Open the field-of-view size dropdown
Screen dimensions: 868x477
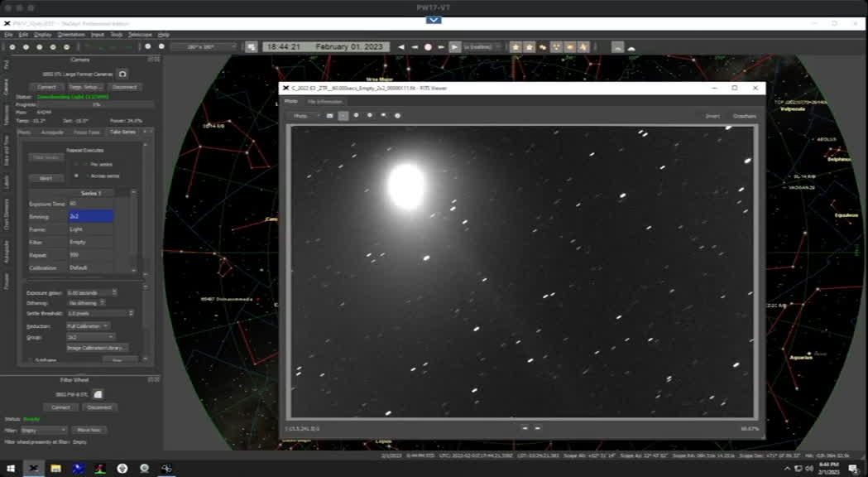[x=204, y=47]
